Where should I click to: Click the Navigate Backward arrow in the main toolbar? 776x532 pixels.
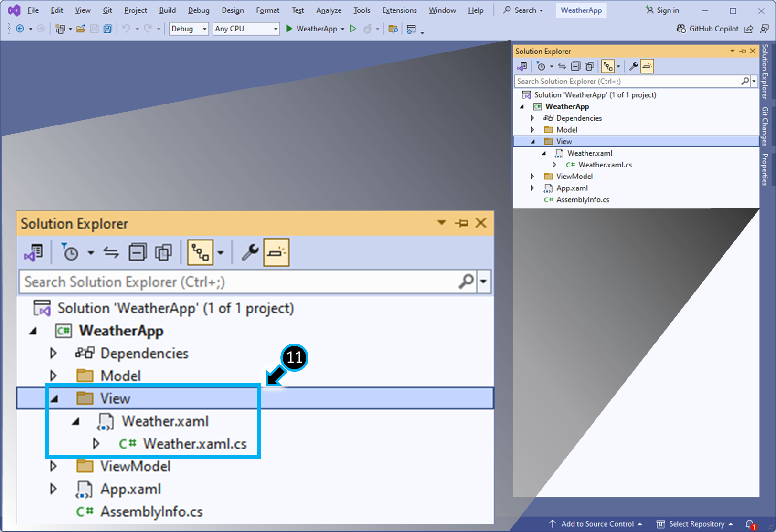(20, 29)
